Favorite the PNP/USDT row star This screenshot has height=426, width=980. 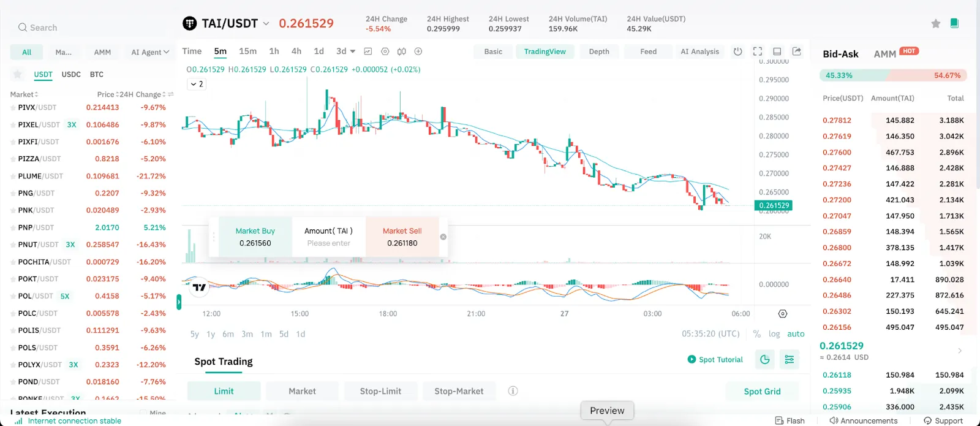[x=13, y=227]
